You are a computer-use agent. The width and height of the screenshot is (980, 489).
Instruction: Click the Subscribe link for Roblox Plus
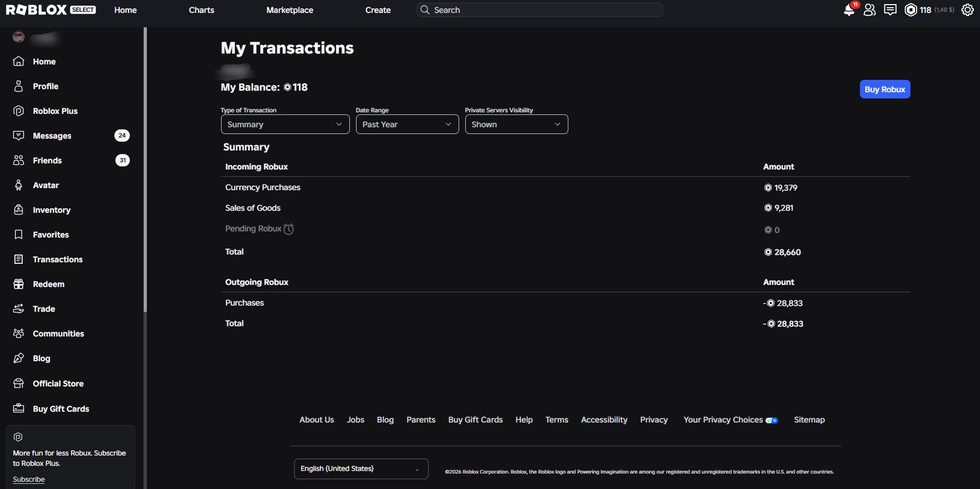29,479
